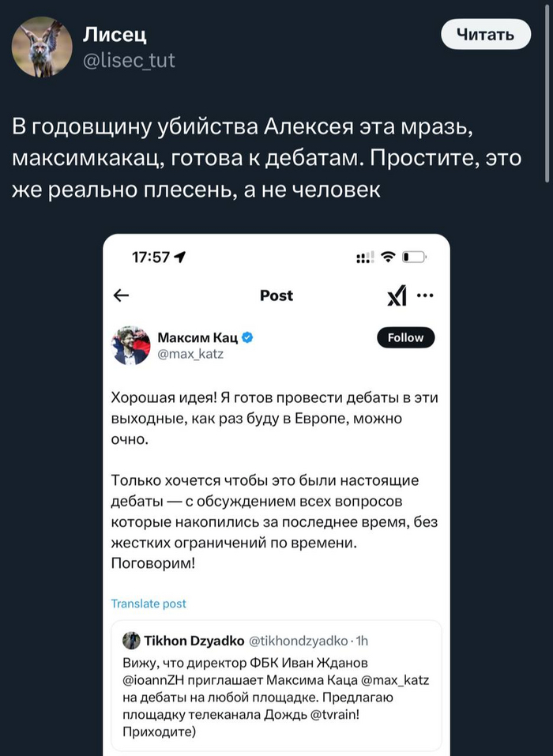Open the Translate post link

coord(149,603)
